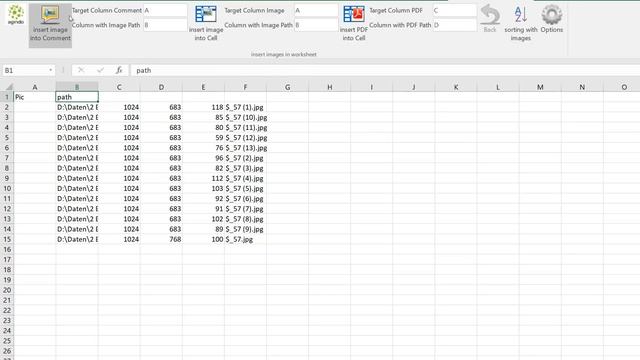The image size is (640, 360).
Task: Click cell with $_57 (2).jpg
Action: (x=245, y=158)
